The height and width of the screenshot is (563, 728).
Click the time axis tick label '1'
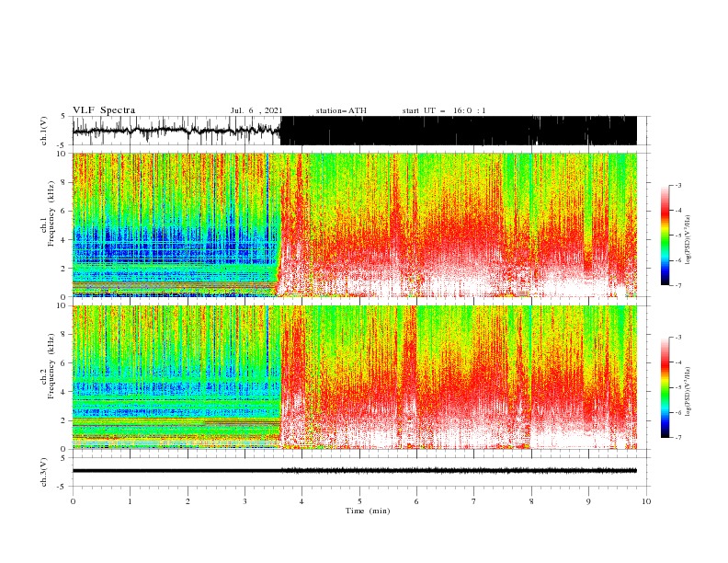pos(131,501)
